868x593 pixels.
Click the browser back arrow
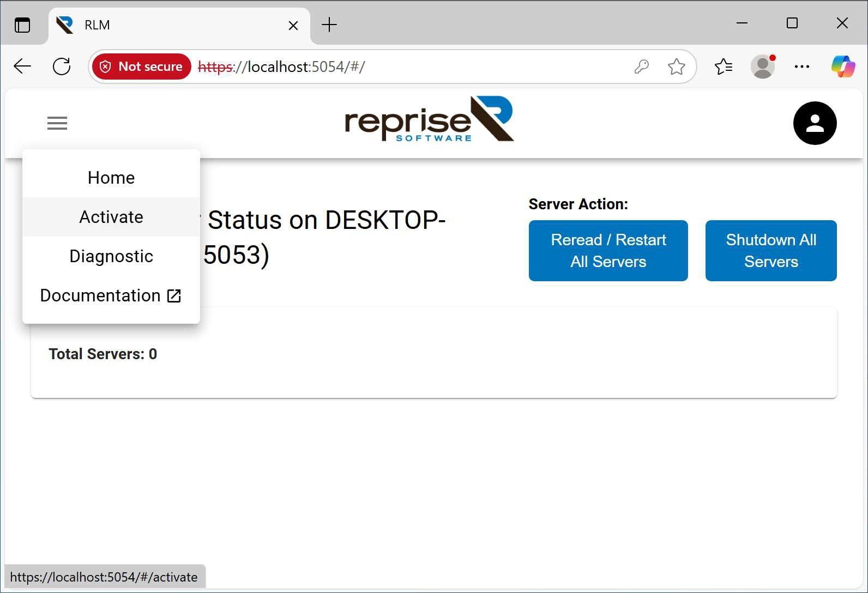pyautogui.click(x=22, y=66)
